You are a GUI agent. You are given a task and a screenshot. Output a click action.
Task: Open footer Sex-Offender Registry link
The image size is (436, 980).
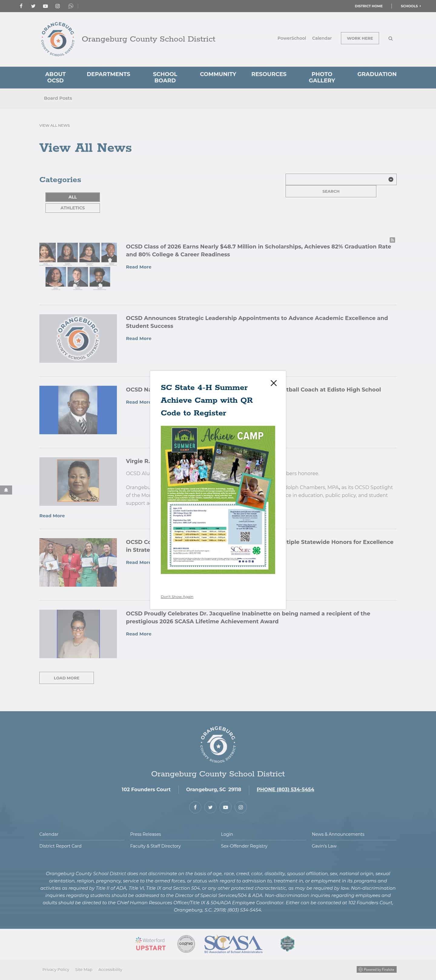[x=244, y=846]
